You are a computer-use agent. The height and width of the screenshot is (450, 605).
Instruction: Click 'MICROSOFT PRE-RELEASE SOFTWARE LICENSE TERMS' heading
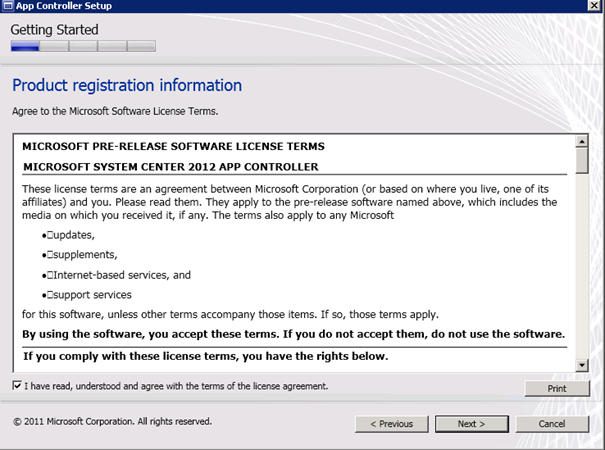click(x=173, y=146)
